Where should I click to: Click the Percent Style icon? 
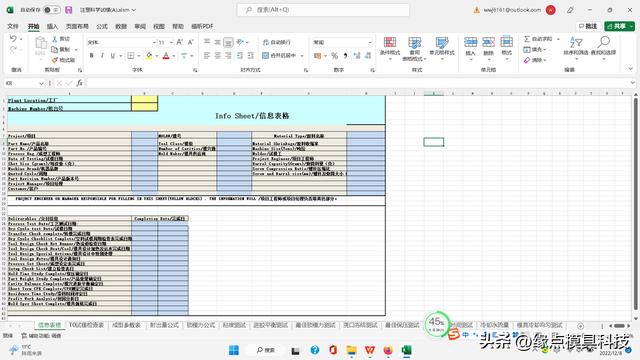(334, 56)
